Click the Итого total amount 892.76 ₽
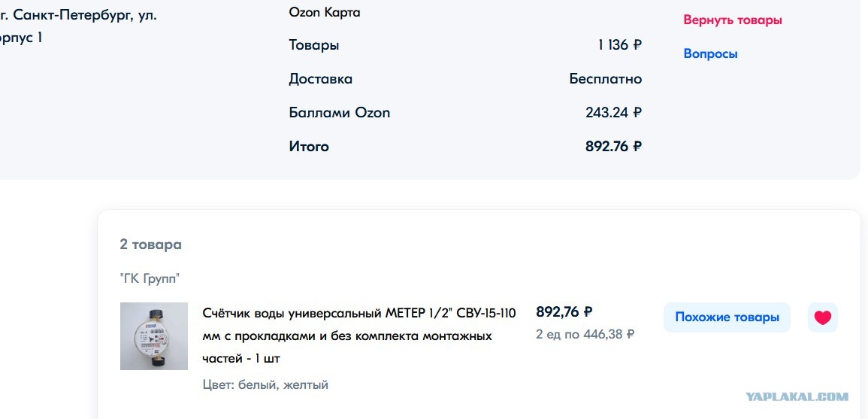Screen dimensions: 868x419 tap(613, 147)
